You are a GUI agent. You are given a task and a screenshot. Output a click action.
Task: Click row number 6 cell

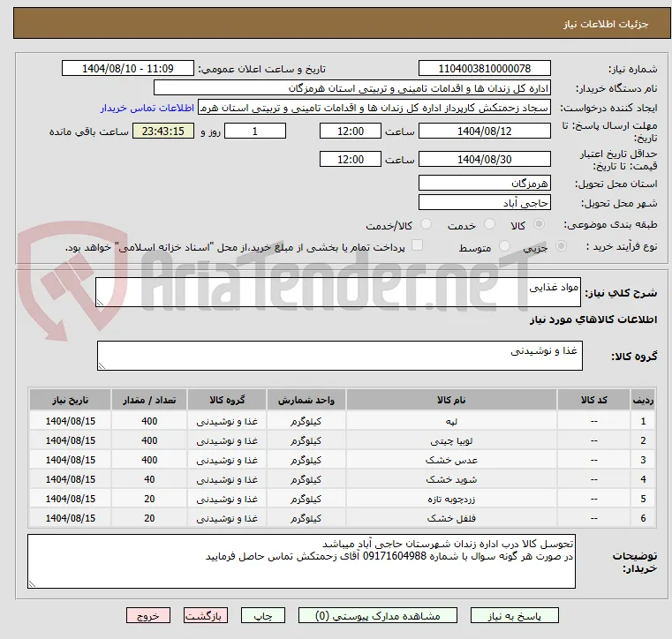pos(643,518)
